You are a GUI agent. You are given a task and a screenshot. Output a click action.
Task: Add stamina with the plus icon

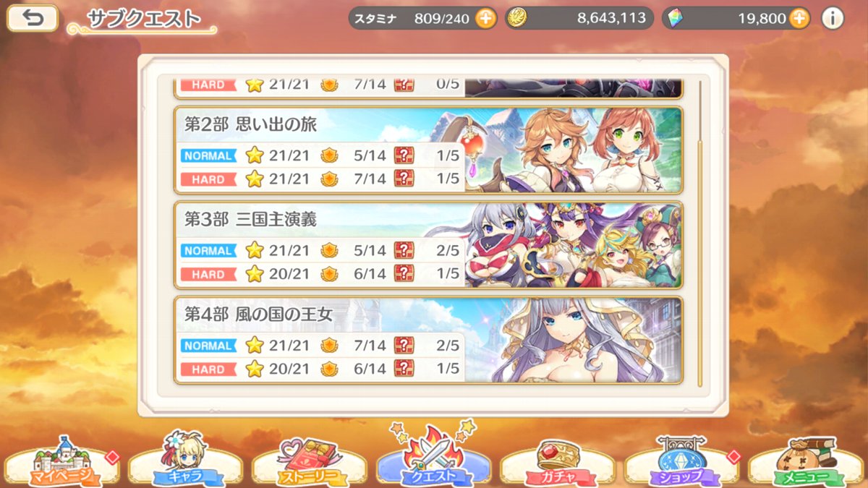pyautogui.click(x=487, y=18)
